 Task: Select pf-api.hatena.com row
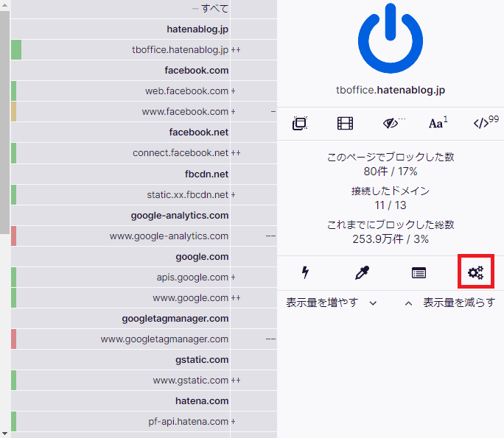[x=144, y=421]
